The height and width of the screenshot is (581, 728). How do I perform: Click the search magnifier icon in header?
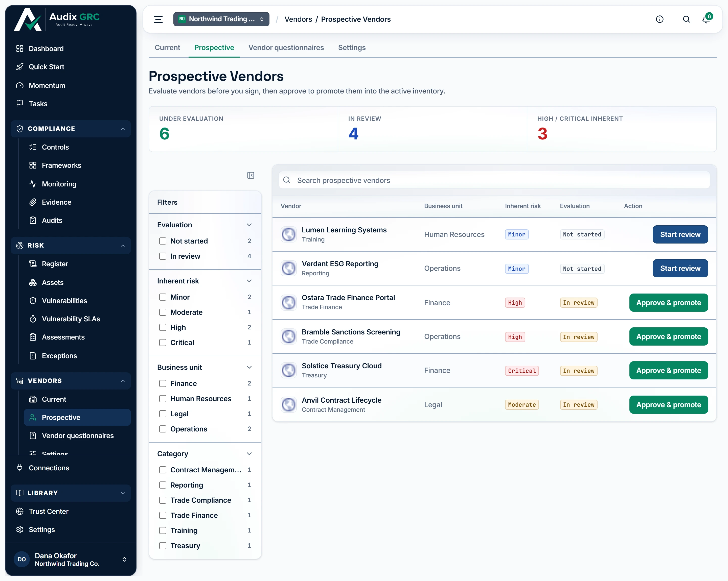tap(686, 19)
